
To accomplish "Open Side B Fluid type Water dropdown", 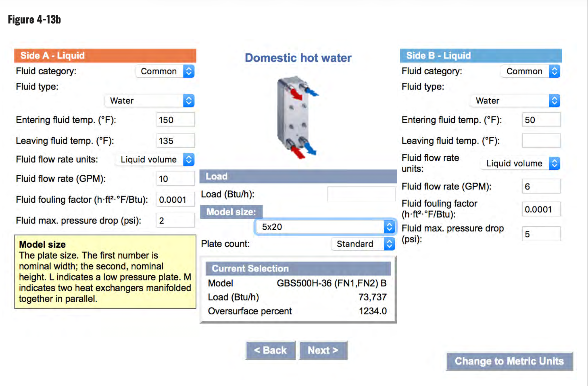I will tap(515, 101).
